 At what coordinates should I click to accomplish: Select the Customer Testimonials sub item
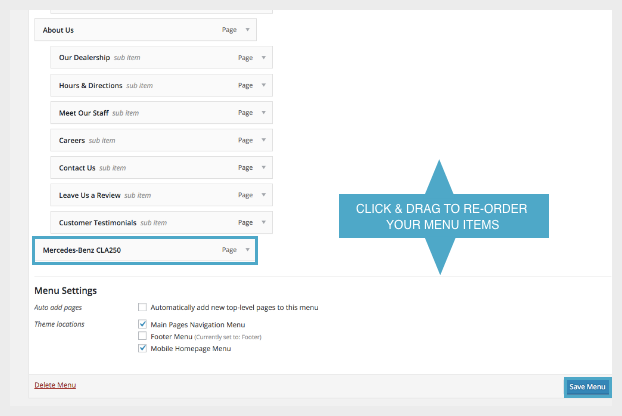(x=150, y=222)
